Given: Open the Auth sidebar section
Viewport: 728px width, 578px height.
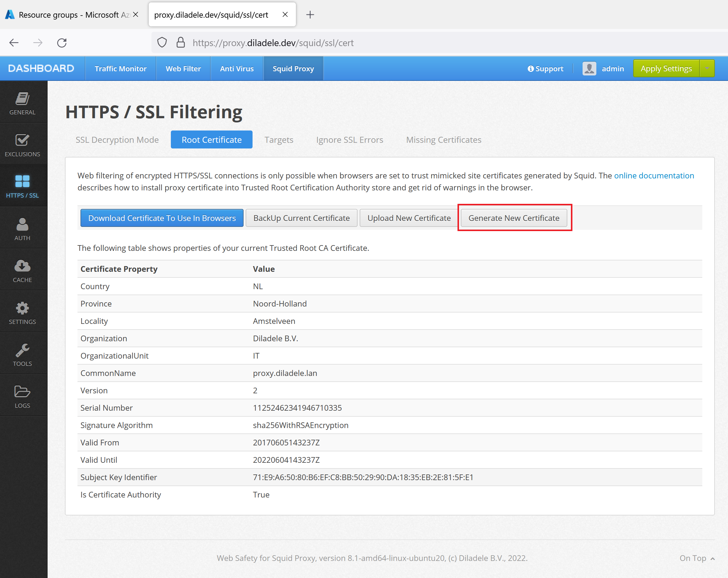Looking at the screenshot, I should pos(23,229).
